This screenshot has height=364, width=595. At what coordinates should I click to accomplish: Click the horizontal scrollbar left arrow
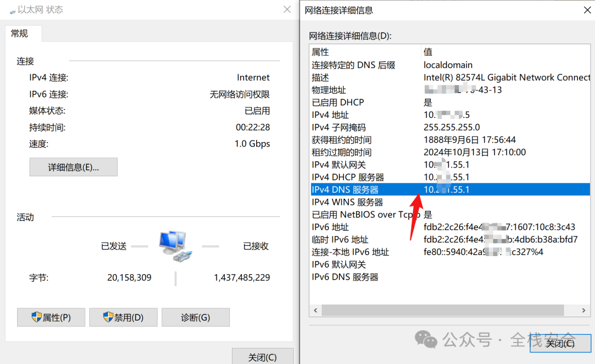316,310
